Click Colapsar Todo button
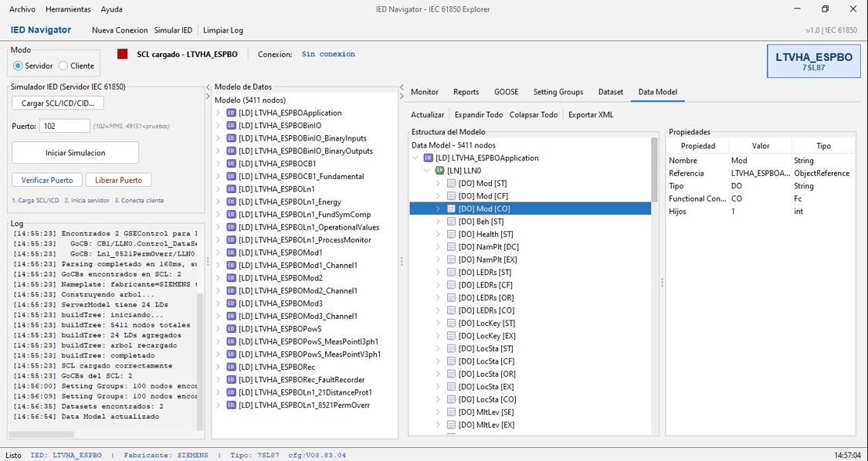The height and width of the screenshot is (461, 868). coord(534,115)
